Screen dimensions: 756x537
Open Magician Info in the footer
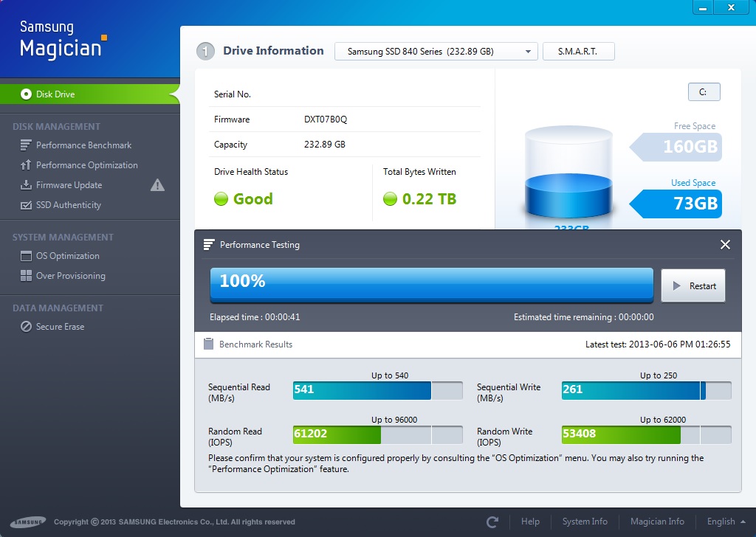coord(656,522)
